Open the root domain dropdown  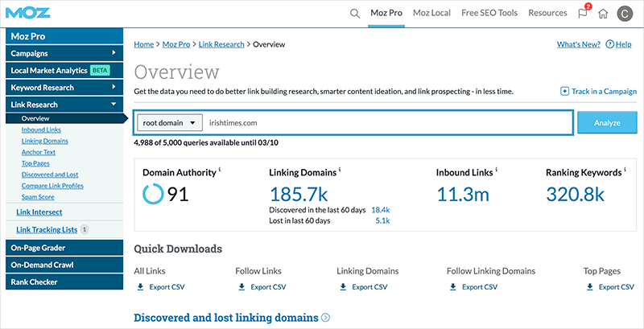tap(170, 122)
